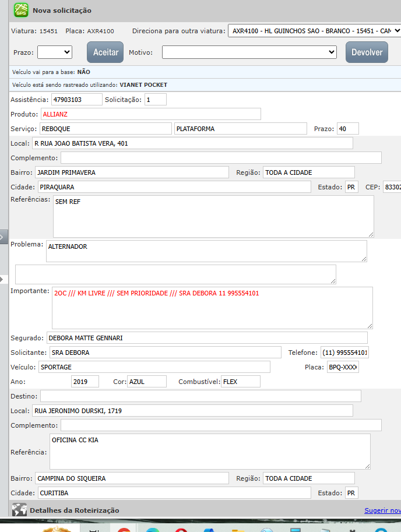
Task: Select the Produto field showing ALLIANZ
Action: click(x=150, y=114)
